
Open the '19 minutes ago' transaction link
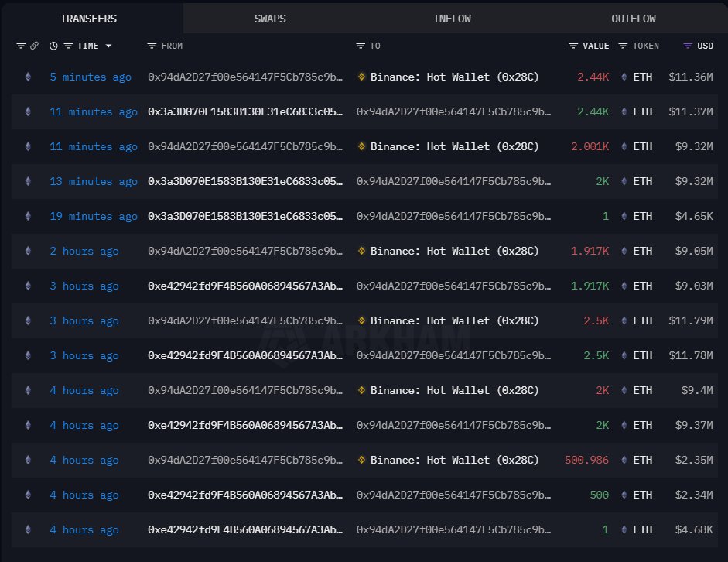94,217
